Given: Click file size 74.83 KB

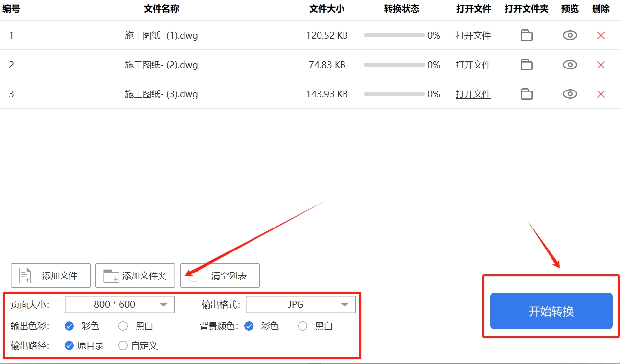Looking at the screenshot, I should pos(327,65).
